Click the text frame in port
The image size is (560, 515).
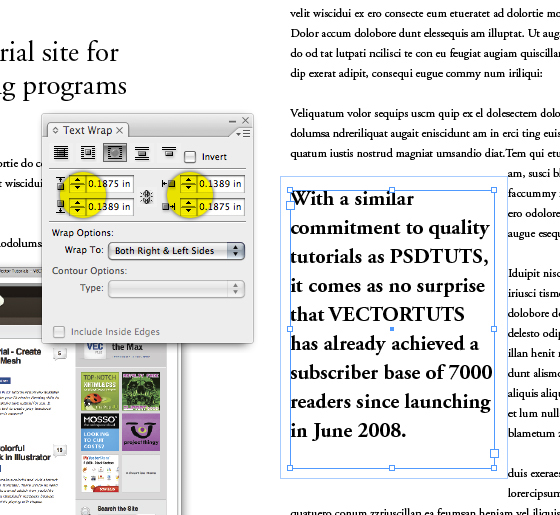tap(290, 205)
